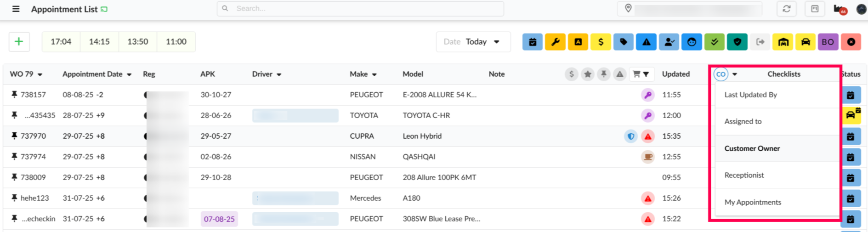Image resolution: width=868 pixels, height=232 pixels.
Task: Click the refresh icon in the top bar
Action: coord(787,9)
